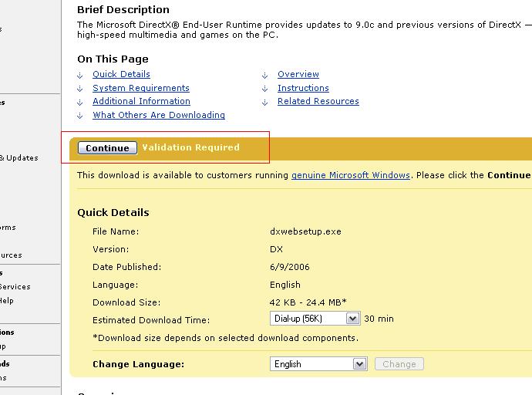Click down arrow icon beside Overview
532x395 pixels.
(x=265, y=75)
